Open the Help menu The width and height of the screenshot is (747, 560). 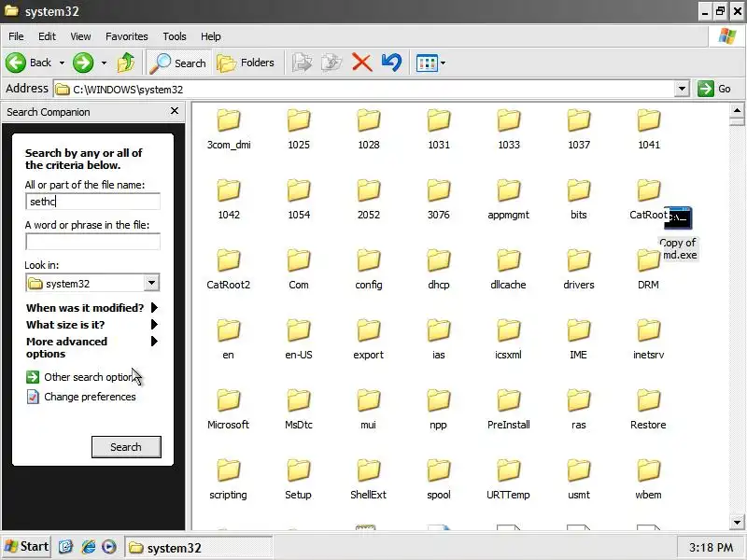tap(211, 36)
